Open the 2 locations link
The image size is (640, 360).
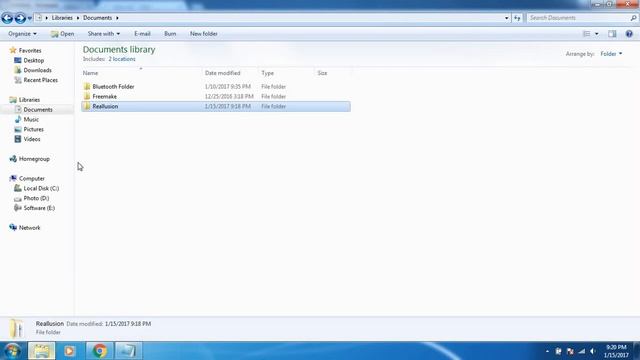122,59
